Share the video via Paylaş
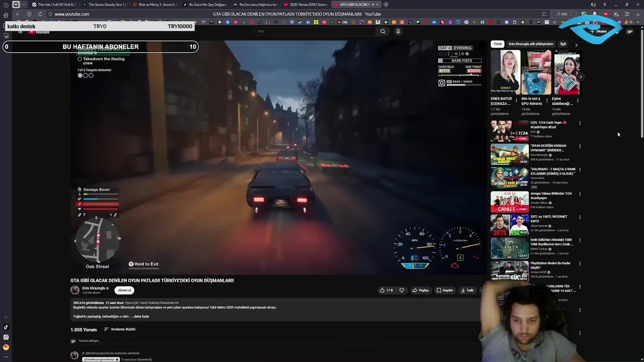644x362 pixels. coord(421,290)
